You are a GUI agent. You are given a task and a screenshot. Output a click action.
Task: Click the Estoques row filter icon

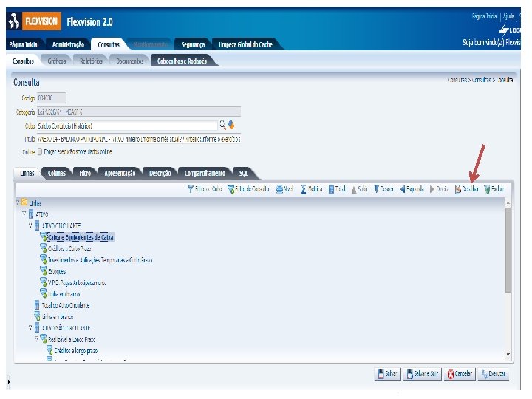(43, 270)
